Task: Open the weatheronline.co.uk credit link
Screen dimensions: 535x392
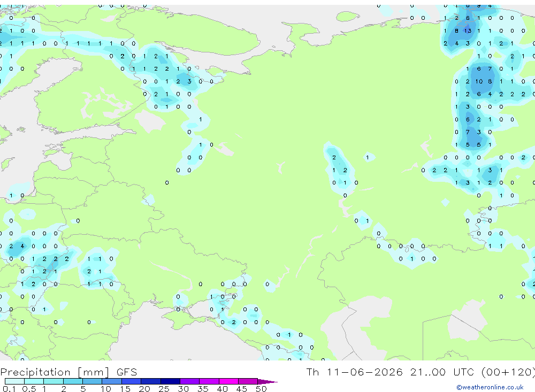Action: [x=490, y=387]
